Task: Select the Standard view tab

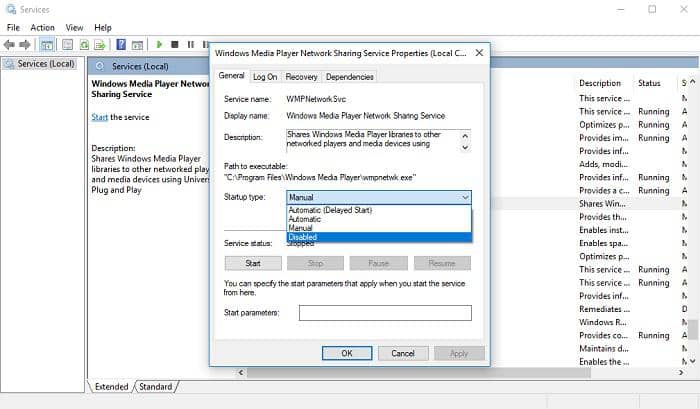Action: (155, 387)
